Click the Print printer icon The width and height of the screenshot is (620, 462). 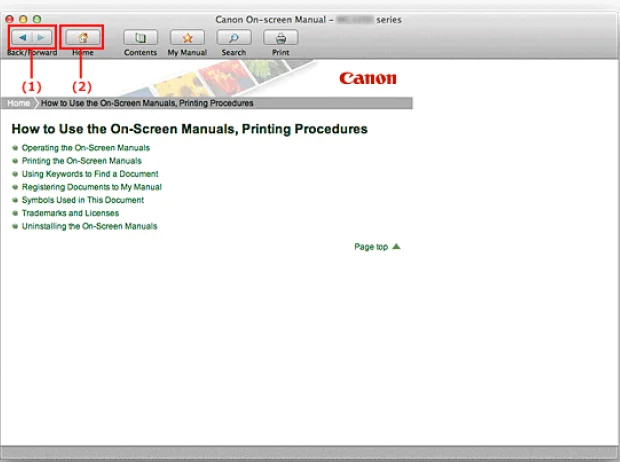pyautogui.click(x=281, y=38)
